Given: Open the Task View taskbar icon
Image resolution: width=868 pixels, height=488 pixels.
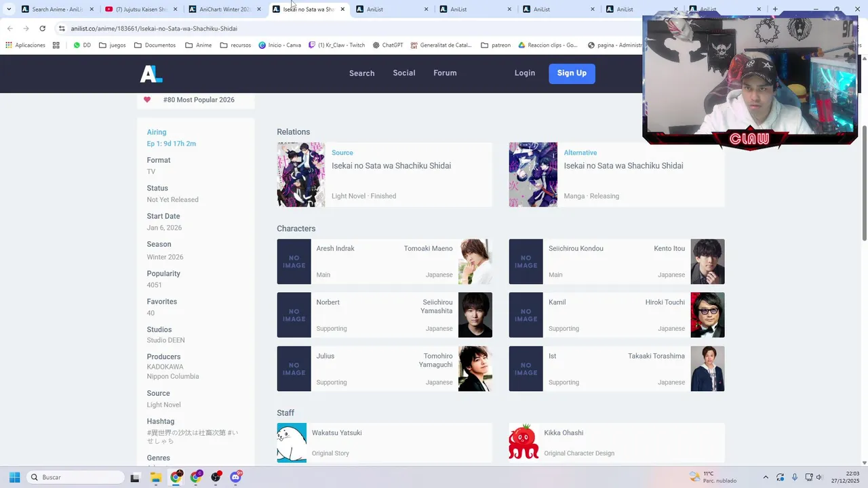Looking at the screenshot, I should 135,477.
